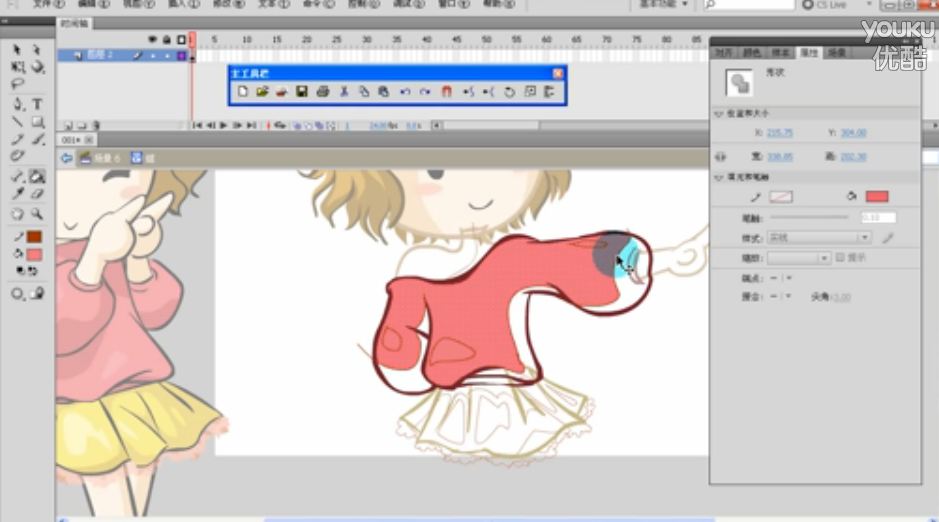Toggle Snap to Objects magnet icon
The height and width of the screenshot is (522, 939).
(x=447, y=92)
